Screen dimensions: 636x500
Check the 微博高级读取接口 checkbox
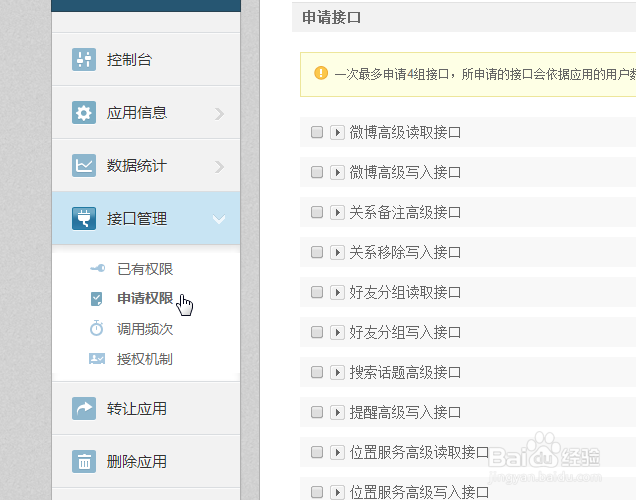[317, 132]
